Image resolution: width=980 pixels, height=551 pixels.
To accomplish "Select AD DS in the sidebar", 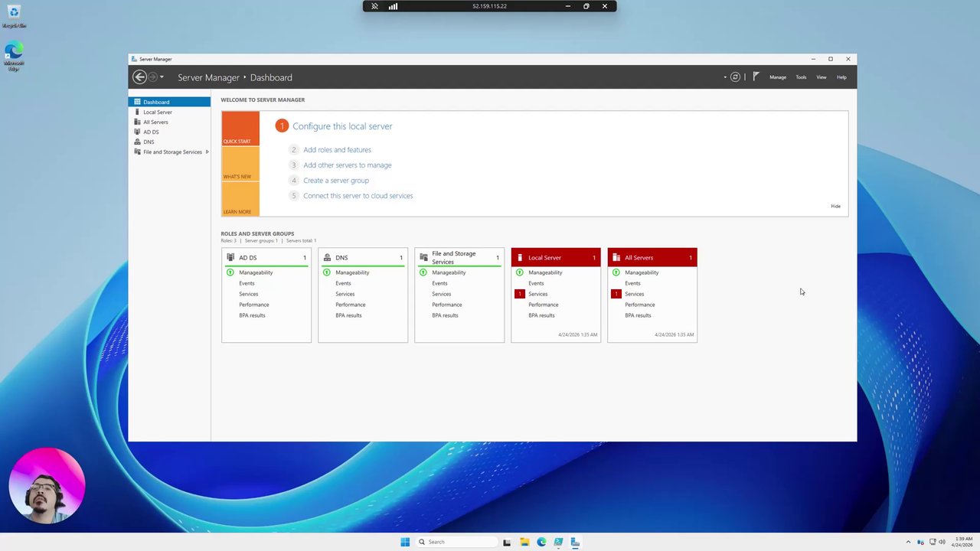I will coord(169,132).
